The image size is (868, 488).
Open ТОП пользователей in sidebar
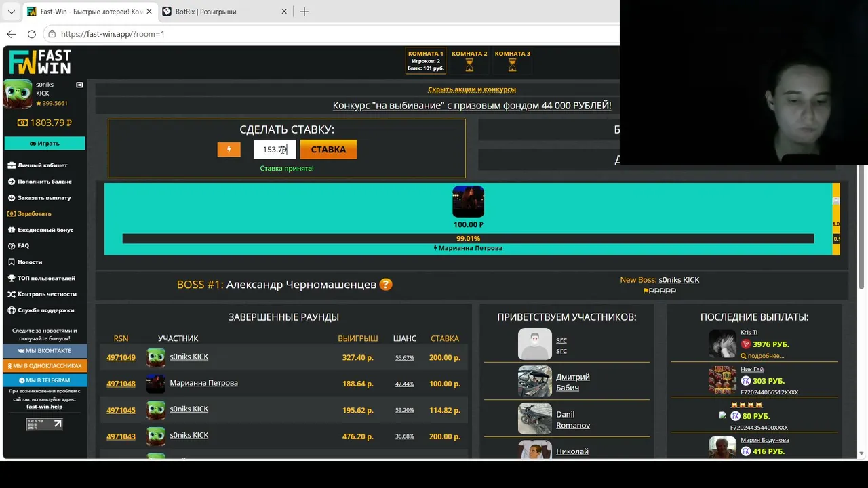point(46,278)
